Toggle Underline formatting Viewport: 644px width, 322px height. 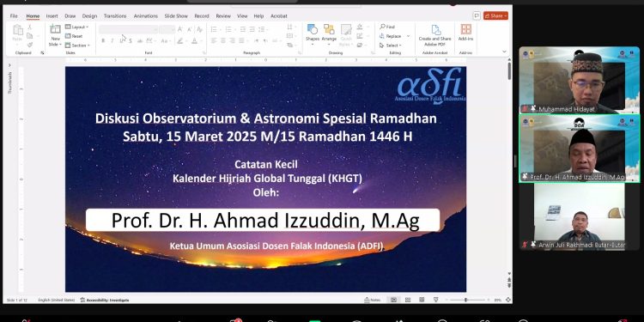(x=122, y=40)
